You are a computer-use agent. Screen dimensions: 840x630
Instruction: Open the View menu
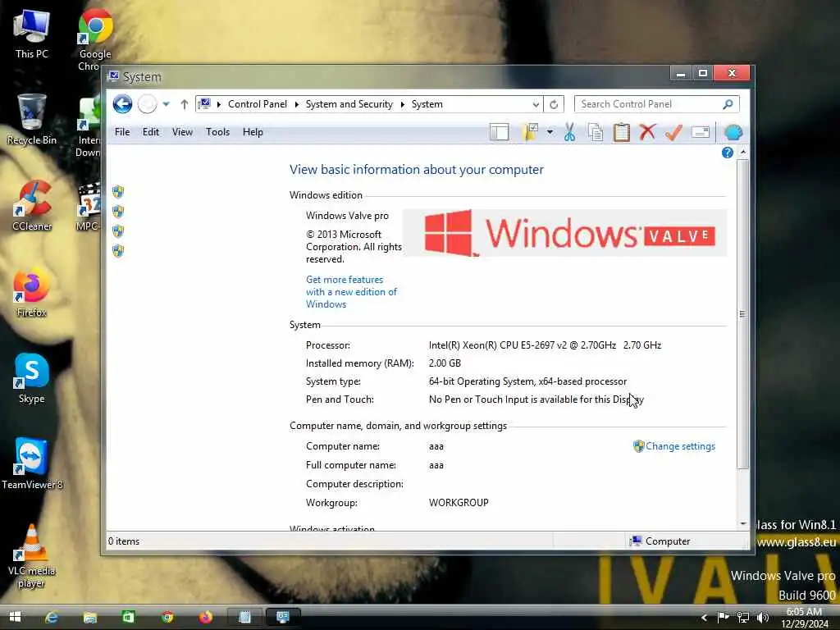pyautogui.click(x=182, y=132)
